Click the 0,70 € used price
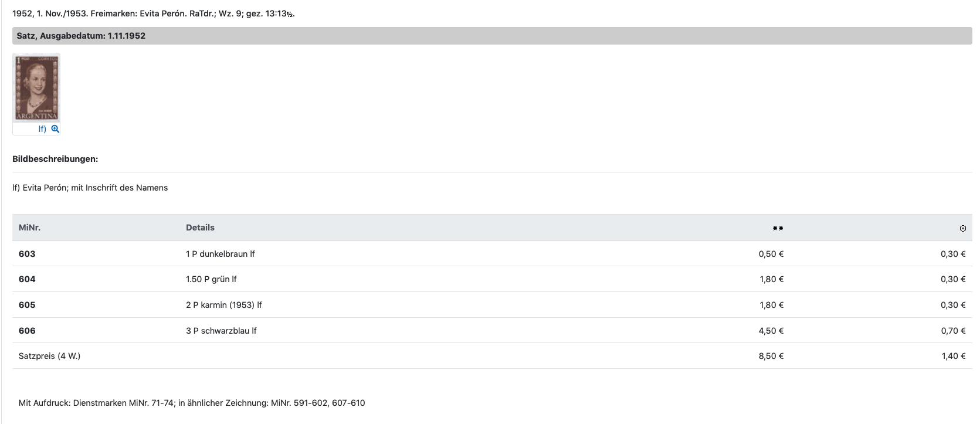980x424 pixels. point(953,331)
